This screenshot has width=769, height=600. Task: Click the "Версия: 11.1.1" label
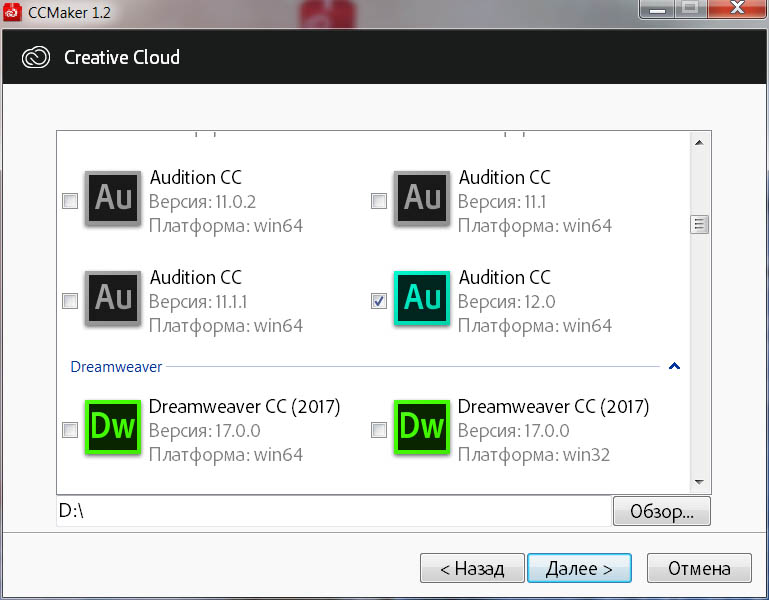click(x=198, y=302)
